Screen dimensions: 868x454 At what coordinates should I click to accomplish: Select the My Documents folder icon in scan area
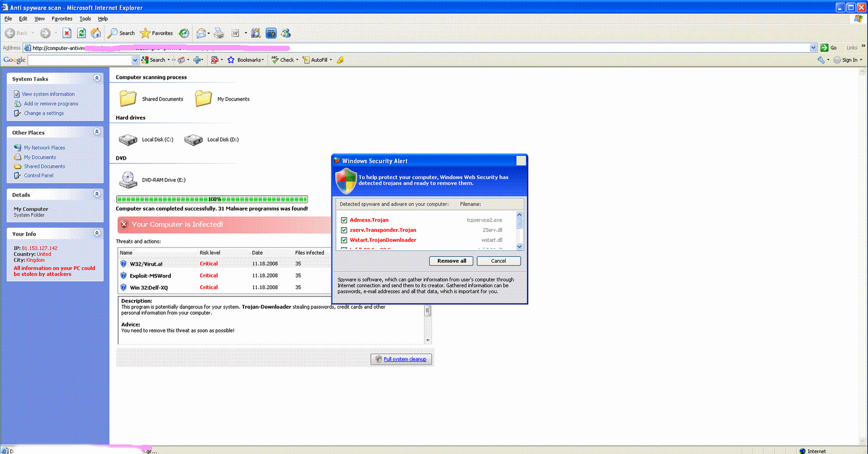203,98
